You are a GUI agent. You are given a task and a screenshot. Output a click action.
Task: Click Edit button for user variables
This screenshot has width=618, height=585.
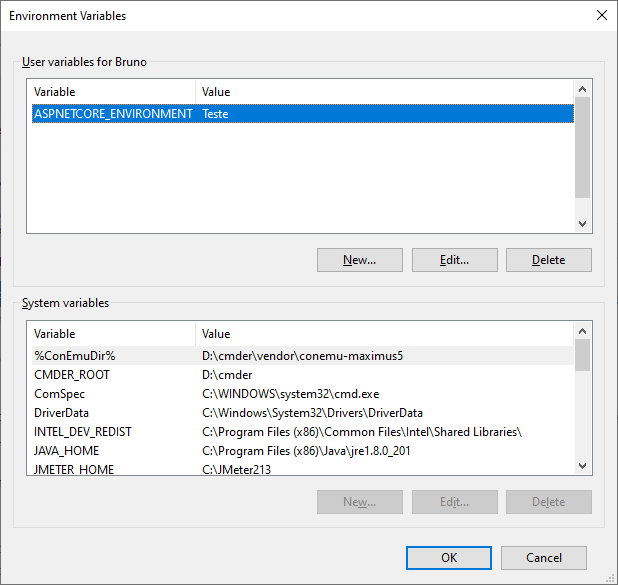click(454, 260)
